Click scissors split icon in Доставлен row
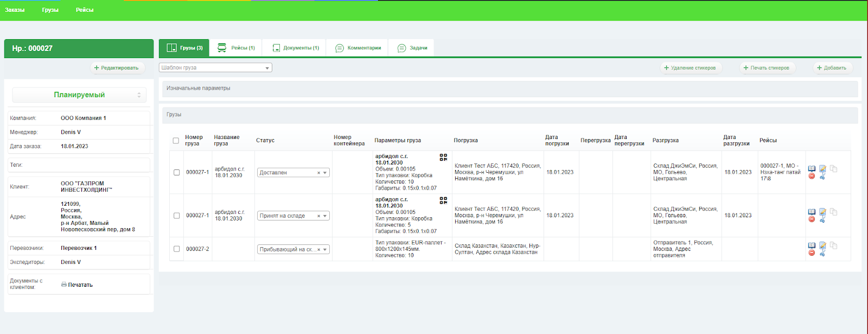The height and width of the screenshot is (334, 868). tap(822, 177)
